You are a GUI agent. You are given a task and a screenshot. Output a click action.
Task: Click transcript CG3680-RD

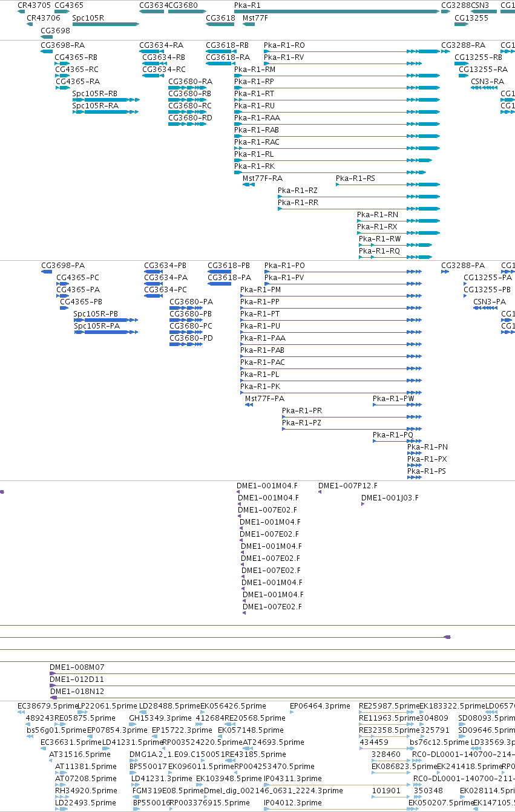pos(191,117)
